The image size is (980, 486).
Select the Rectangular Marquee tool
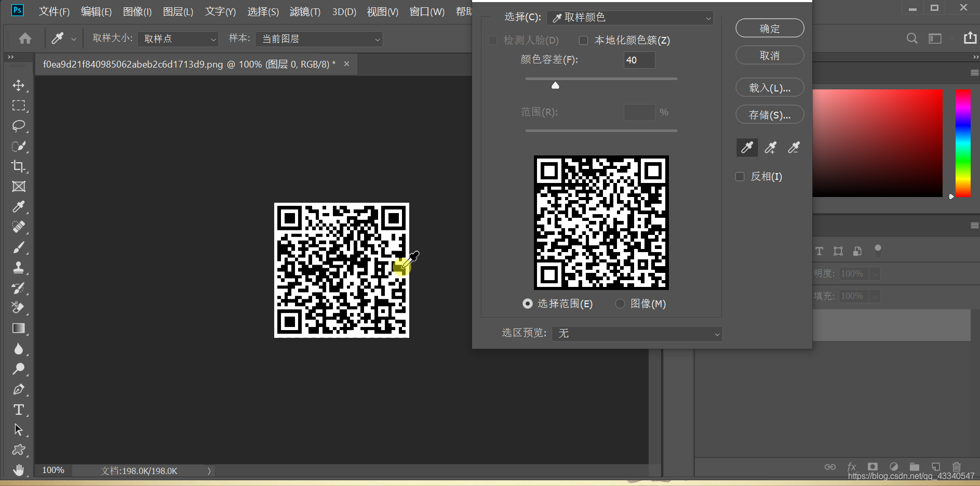click(x=19, y=106)
